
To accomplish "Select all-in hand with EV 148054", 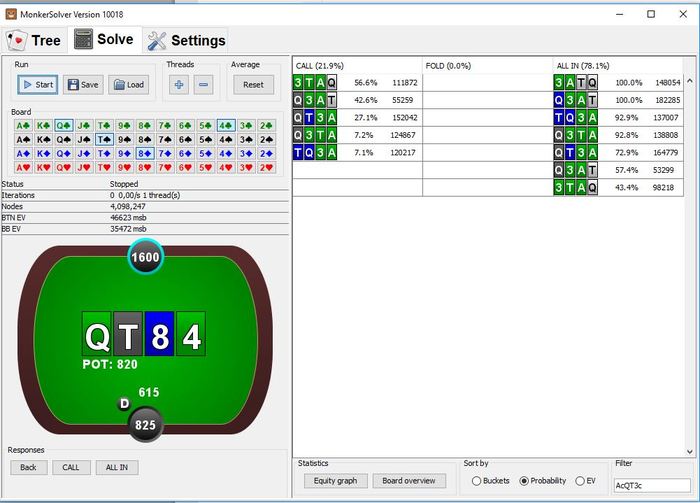I will 618,83.
